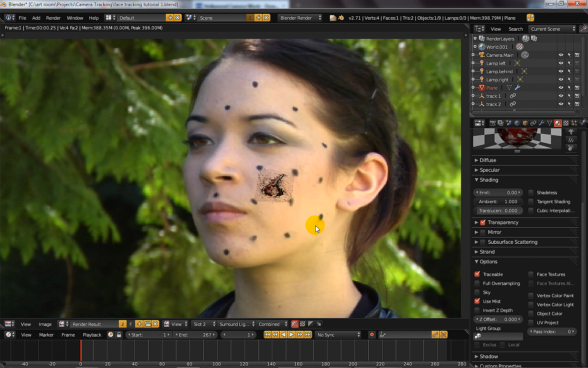
Task: Open the Material properties tab
Action: click(558, 123)
